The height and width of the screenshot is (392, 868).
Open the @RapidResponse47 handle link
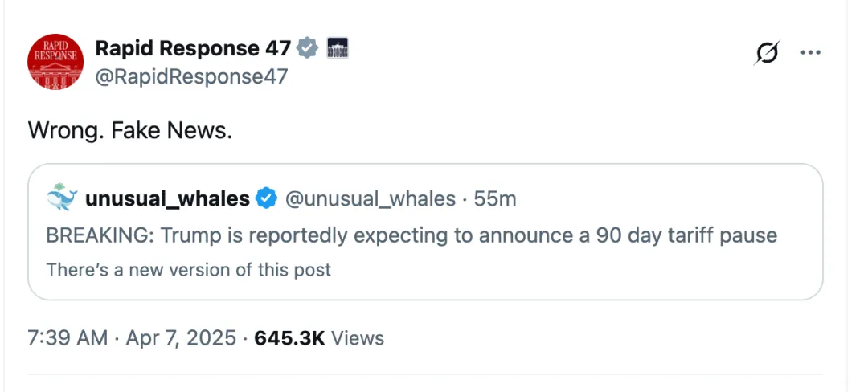(191, 76)
